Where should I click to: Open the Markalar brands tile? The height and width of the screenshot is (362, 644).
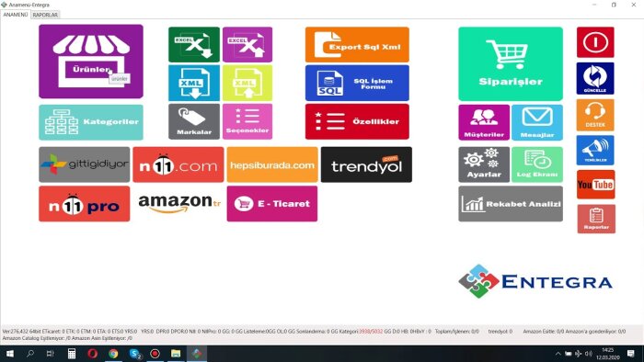pos(194,122)
